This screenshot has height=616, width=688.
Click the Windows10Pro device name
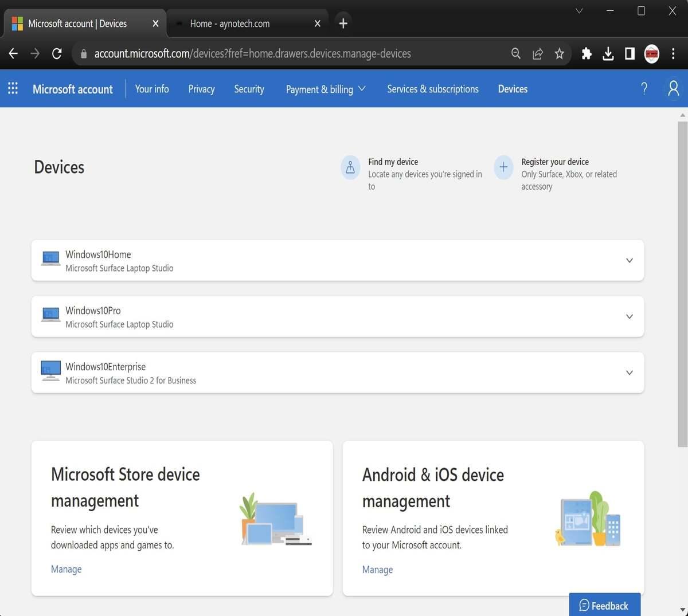pyautogui.click(x=93, y=311)
